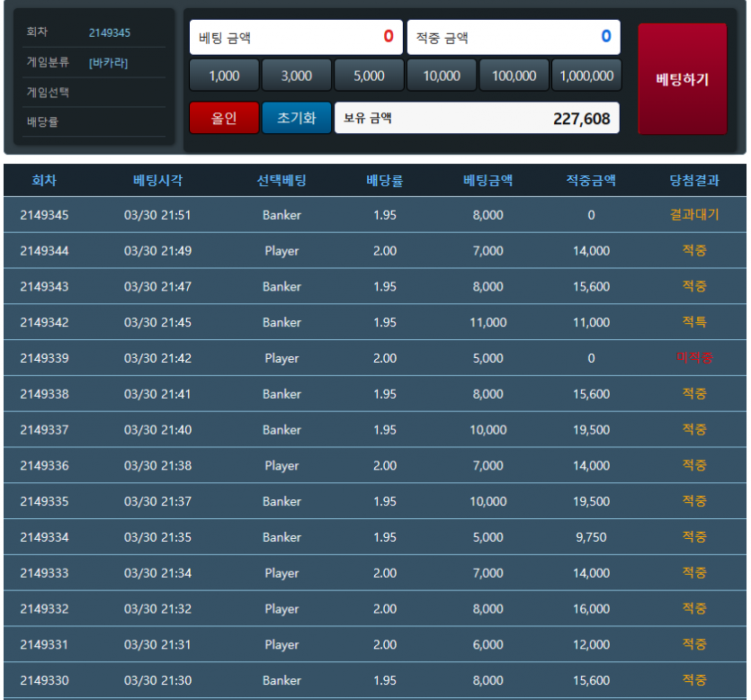
Task: Click the 배당률 label in info panel
Action: (x=42, y=121)
